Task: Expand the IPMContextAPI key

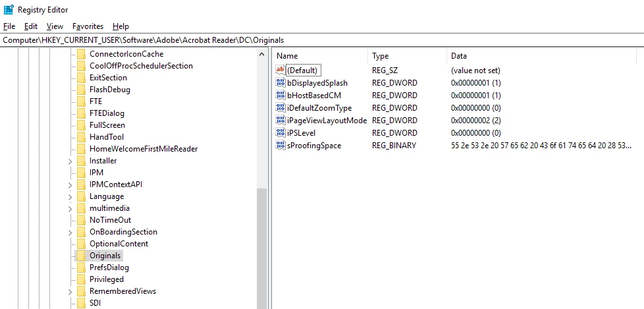Action: pyautogui.click(x=70, y=185)
